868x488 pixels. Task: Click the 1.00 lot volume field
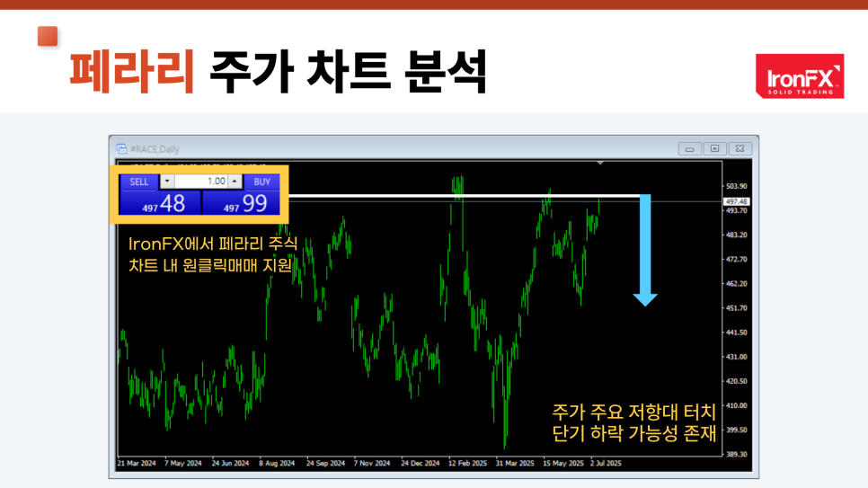[201, 182]
